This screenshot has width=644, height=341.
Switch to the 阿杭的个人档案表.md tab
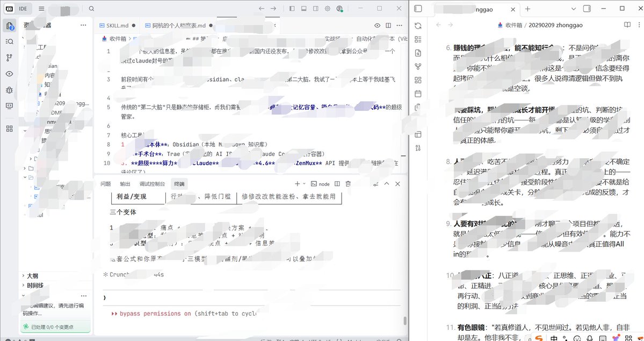click(x=179, y=25)
